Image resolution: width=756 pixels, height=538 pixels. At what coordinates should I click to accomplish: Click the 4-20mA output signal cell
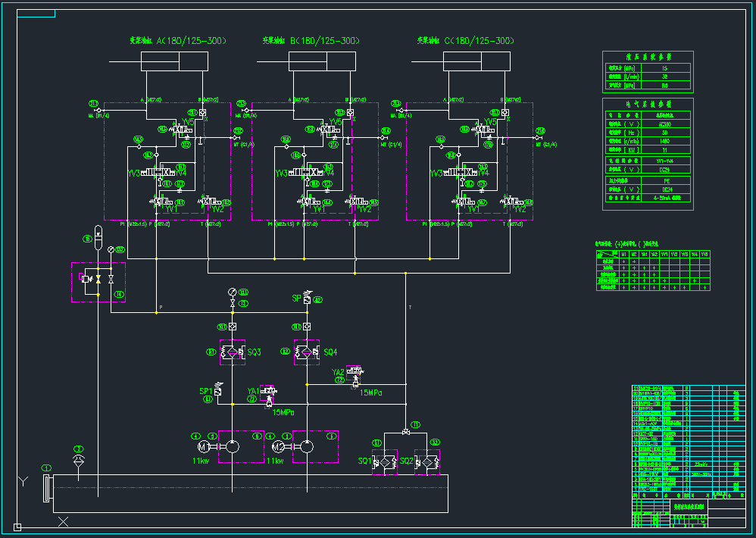(665, 198)
